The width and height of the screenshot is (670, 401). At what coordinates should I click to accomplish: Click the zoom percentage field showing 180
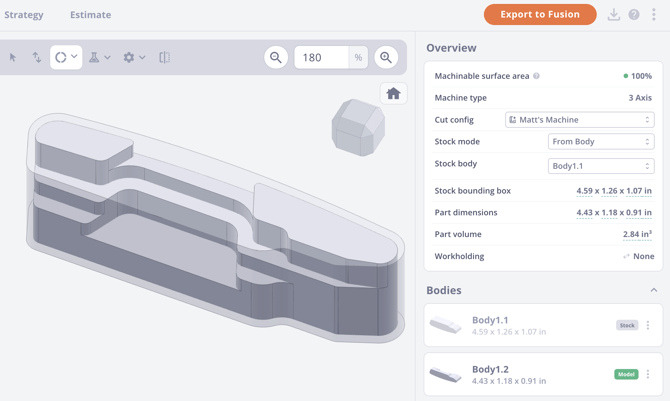(320, 58)
